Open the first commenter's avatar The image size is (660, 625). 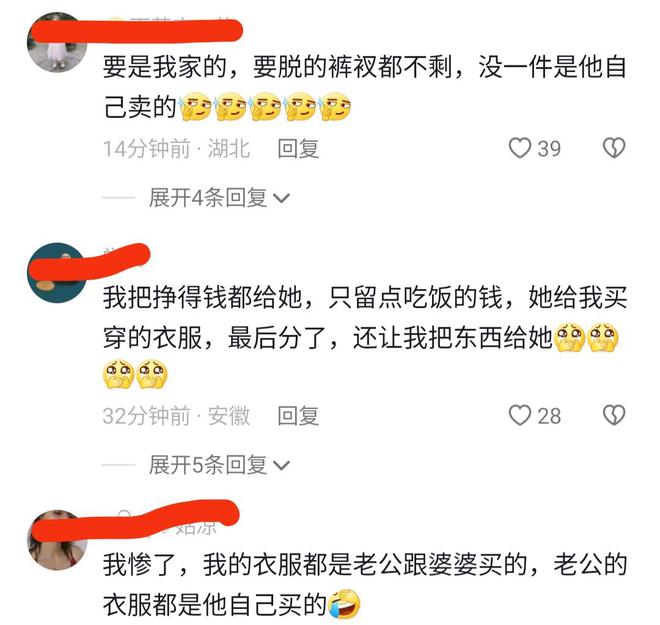coord(57,42)
